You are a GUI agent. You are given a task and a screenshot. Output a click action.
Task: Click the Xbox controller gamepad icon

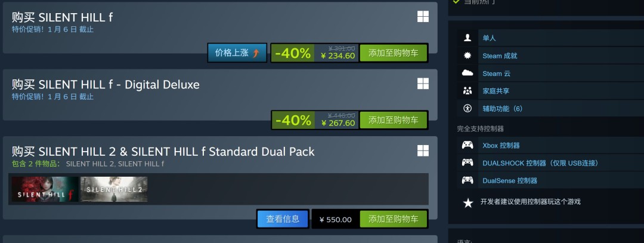pyautogui.click(x=467, y=145)
